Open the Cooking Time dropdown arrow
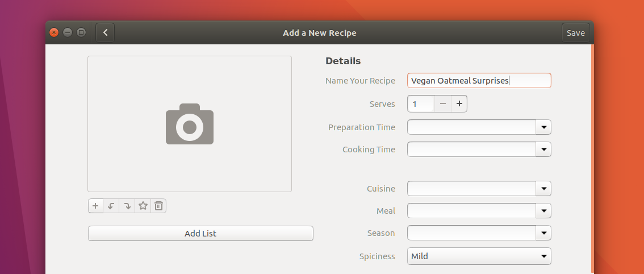Viewport: 644px width, 274px height. (x=543, y=150)
